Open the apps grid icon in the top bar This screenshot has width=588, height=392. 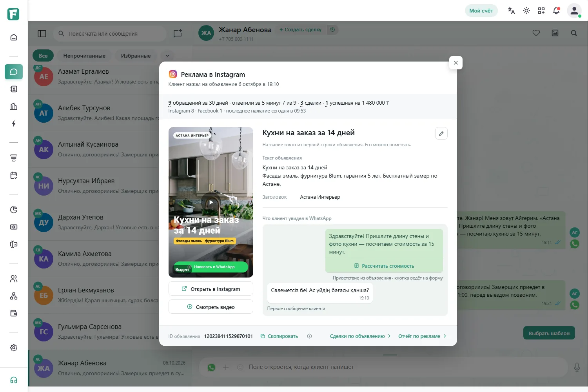tap(541, 11)
